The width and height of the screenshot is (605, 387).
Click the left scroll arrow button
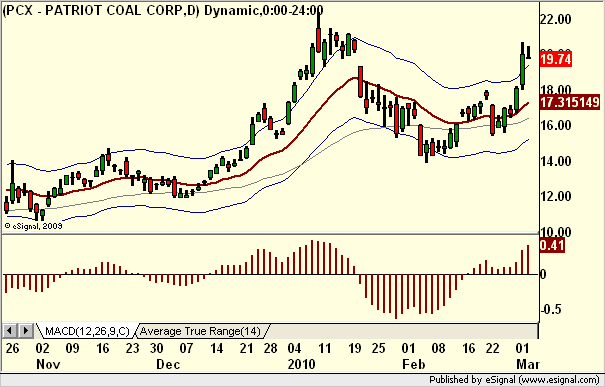(x=10, y=331)
